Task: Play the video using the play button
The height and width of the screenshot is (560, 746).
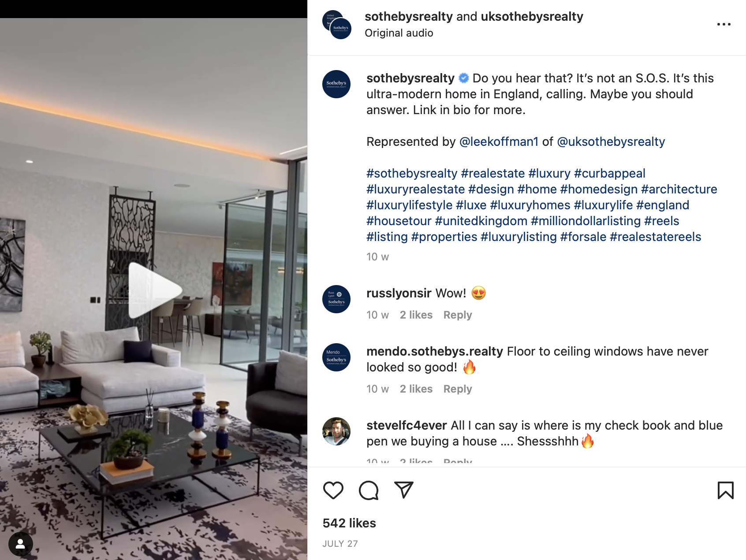Action: [x=154, y=290]
